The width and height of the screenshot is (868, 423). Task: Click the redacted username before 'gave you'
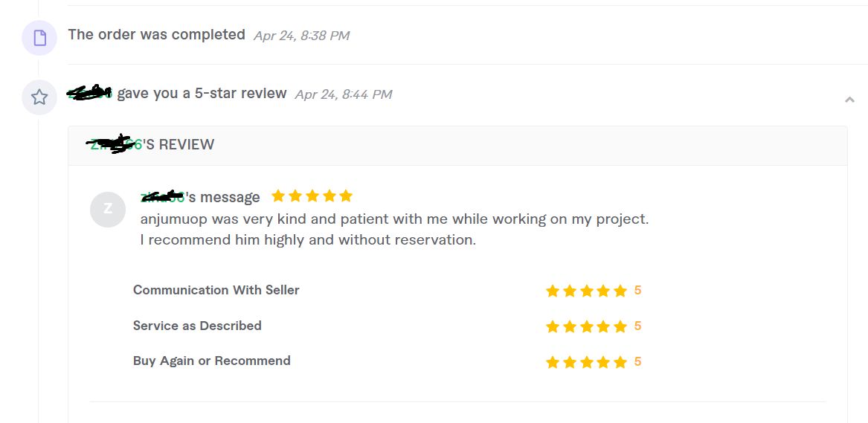click(90, 93)
